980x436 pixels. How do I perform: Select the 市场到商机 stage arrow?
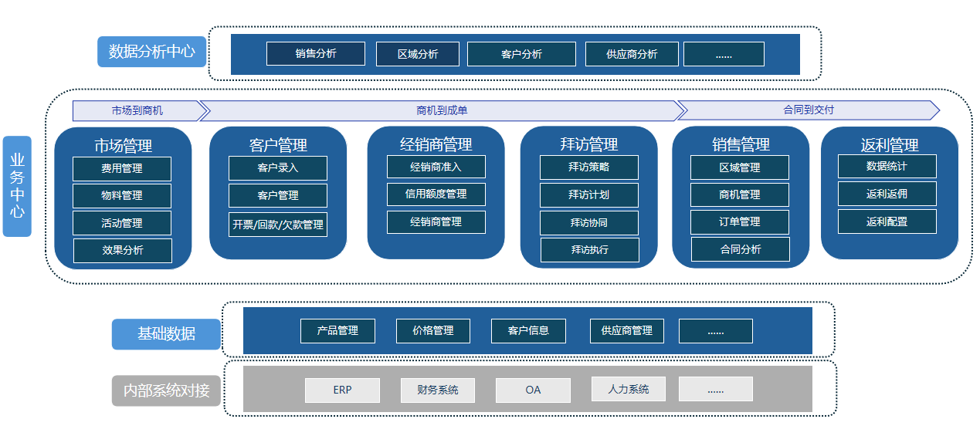137,110
